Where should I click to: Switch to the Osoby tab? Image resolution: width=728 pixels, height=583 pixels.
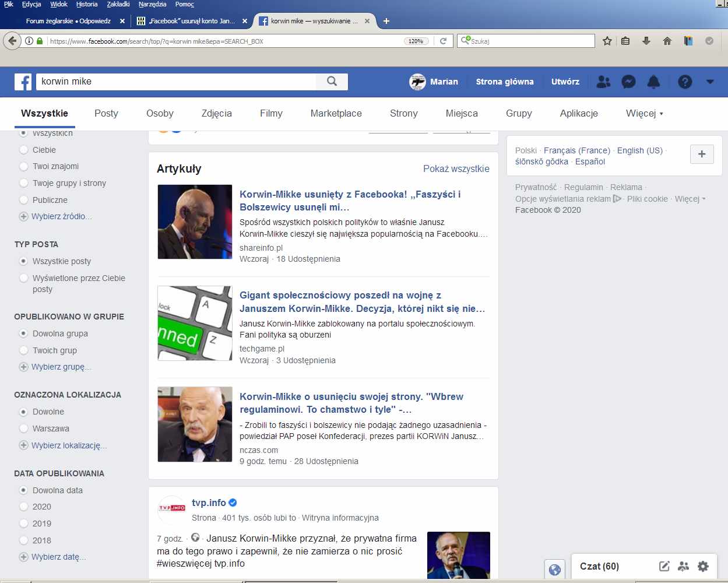point(160,113)
